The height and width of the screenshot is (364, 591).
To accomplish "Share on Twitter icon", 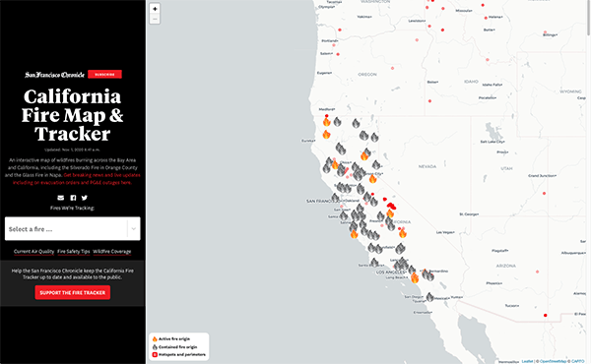I will coord(85,198).
